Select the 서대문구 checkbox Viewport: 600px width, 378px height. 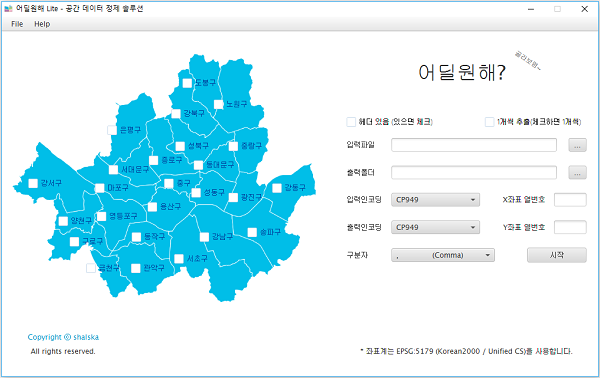tap(114, 169)
